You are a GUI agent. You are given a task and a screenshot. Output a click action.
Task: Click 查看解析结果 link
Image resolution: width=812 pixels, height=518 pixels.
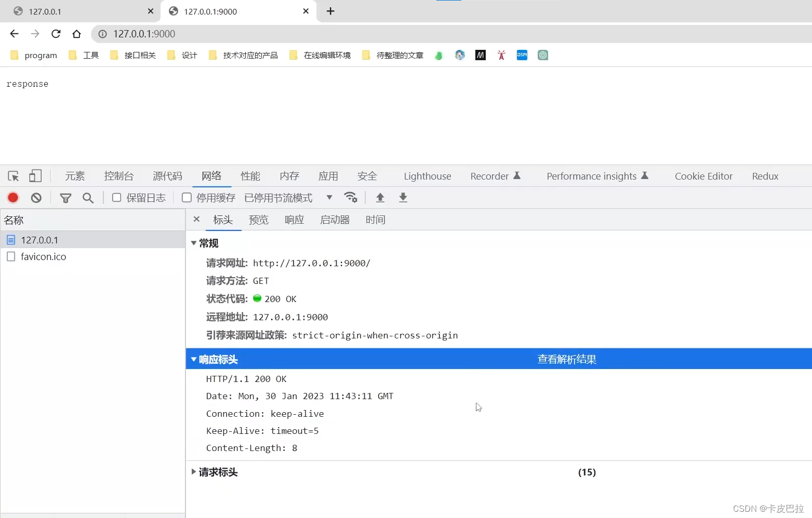click(567, 359)
